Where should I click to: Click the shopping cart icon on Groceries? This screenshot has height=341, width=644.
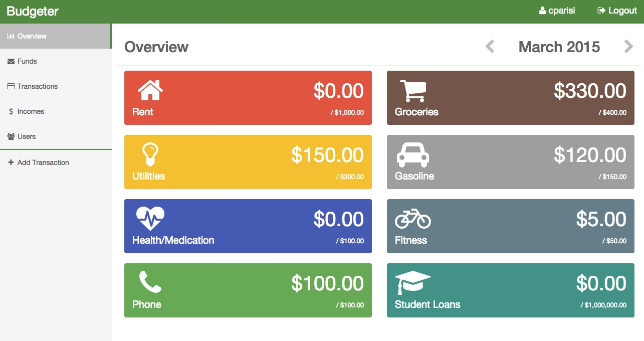(413, 91)
